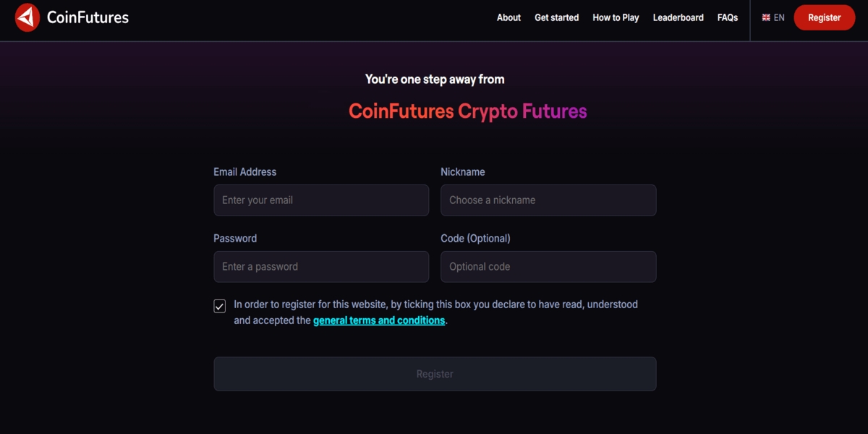Open the How to Play page
The image size is (868, 434).
[x=616, y=18]
